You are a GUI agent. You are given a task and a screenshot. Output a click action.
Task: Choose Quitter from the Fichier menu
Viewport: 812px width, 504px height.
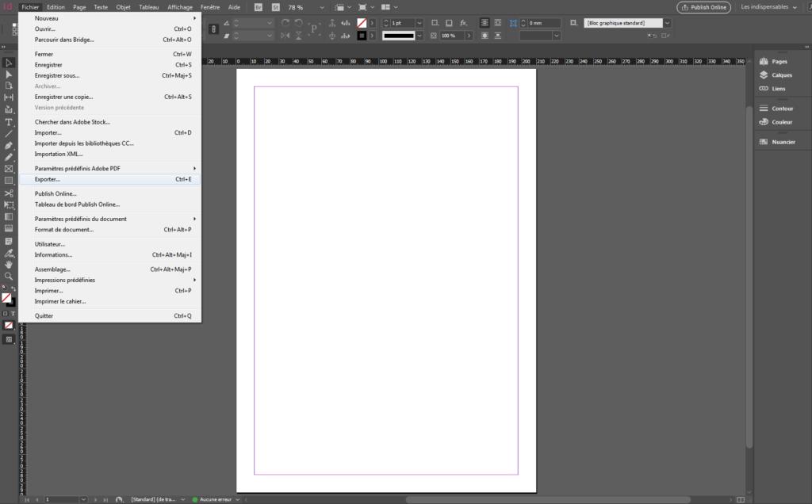[x=109, y=315]
